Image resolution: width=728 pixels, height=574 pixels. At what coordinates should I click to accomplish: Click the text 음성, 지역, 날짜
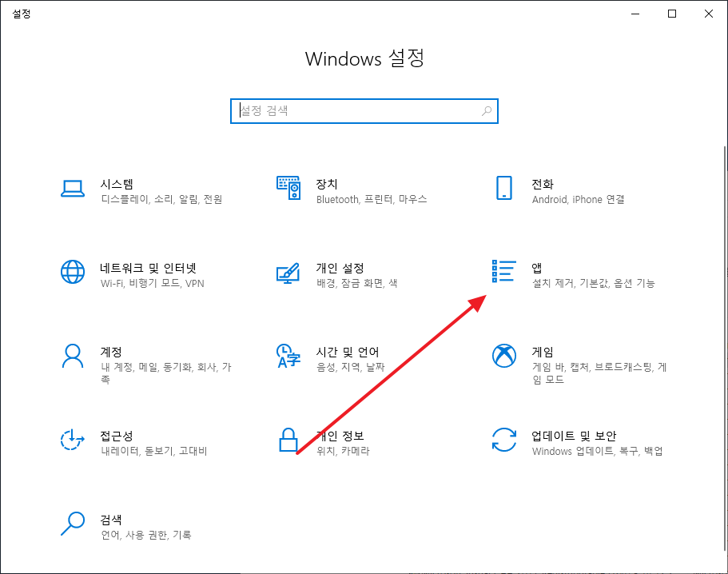[x=351, y=367]
